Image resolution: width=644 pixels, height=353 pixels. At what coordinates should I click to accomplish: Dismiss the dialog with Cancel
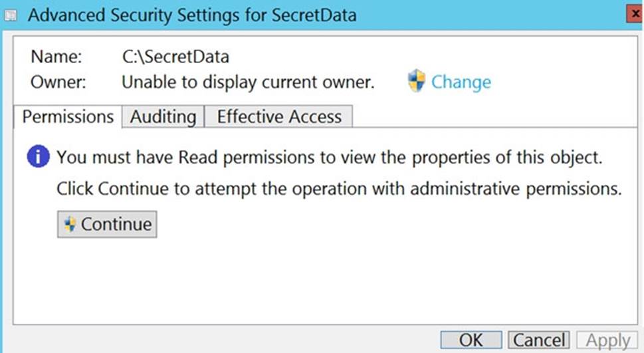(x=538, y=340)
